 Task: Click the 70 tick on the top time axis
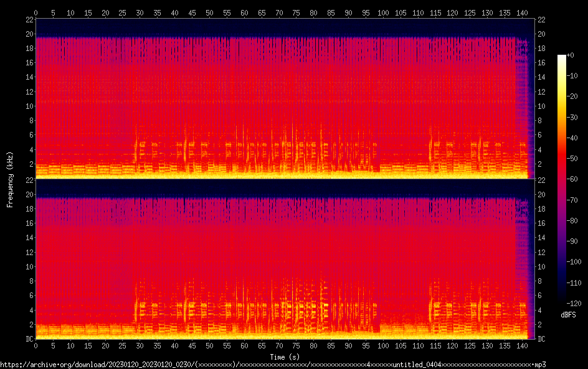[278, 12]
